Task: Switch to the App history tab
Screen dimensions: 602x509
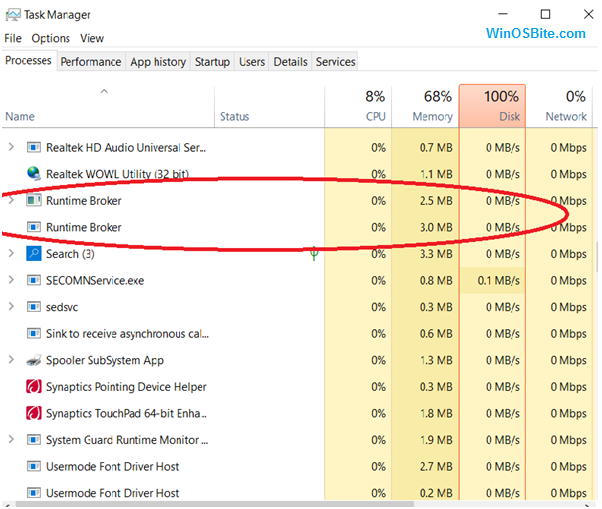Action: tap(158, 62)
